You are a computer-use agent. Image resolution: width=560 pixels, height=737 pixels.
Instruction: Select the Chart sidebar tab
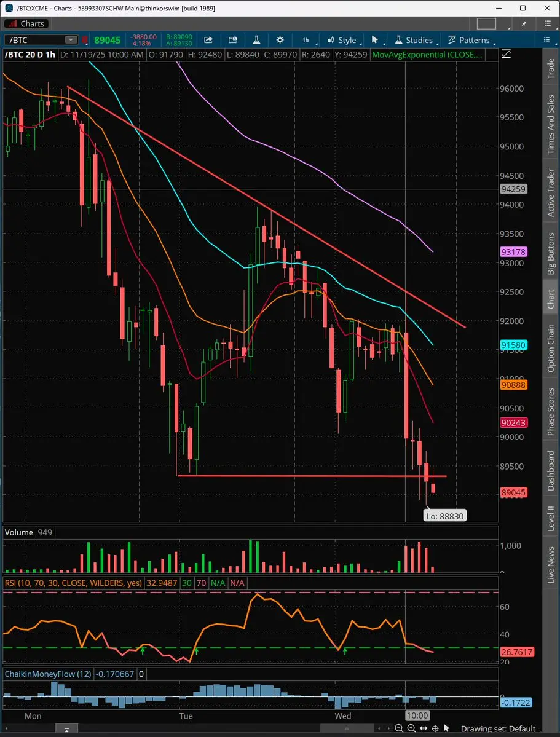point(551,299)
